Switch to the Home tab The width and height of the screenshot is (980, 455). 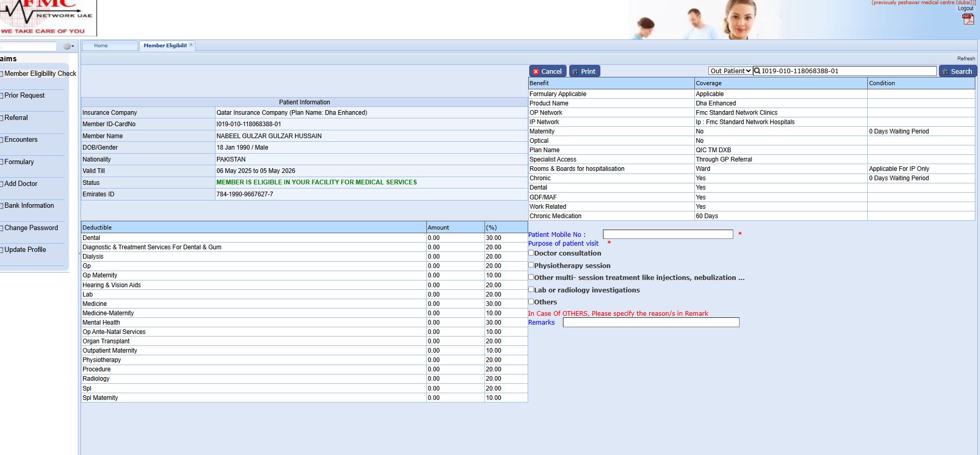101,46
